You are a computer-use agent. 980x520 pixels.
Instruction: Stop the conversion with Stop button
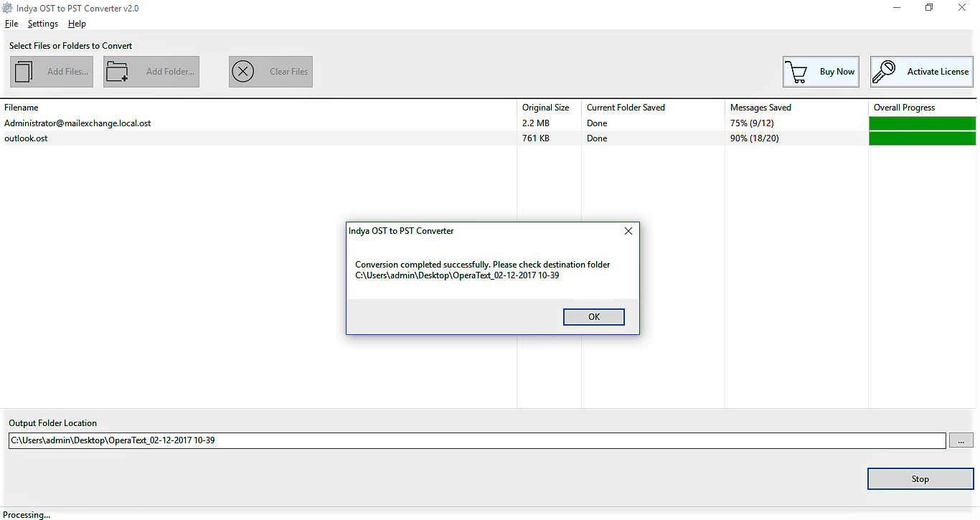pyautogui.click(x=920, y=479)
